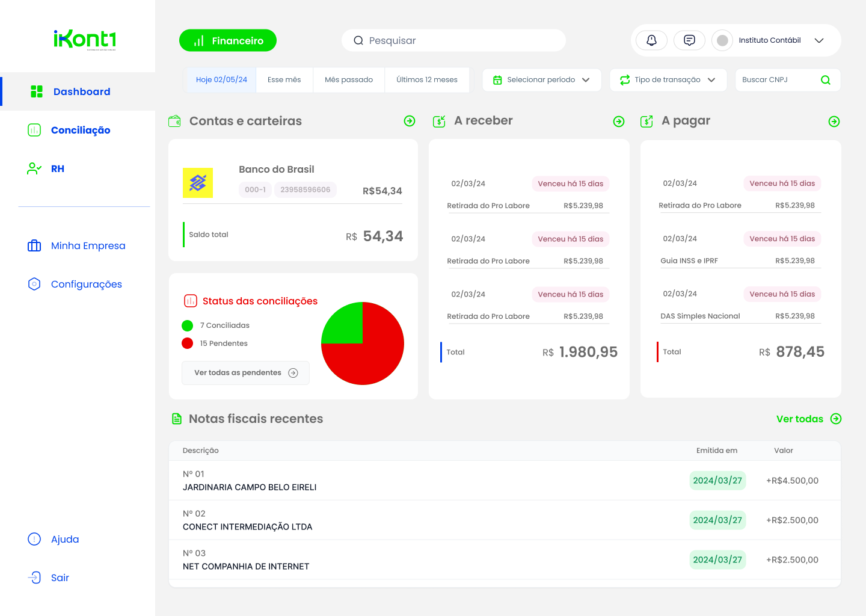This screenshot has width=866, height=616.
Task: Switch to Últimos 12 meses tab
Action: (x=426, y=80)
